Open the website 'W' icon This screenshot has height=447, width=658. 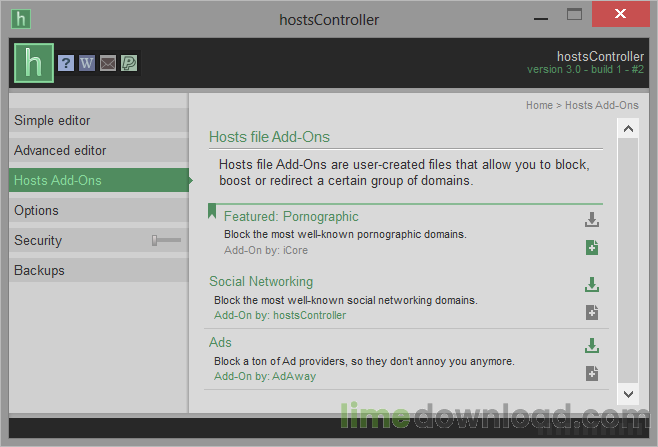(87, 63)
